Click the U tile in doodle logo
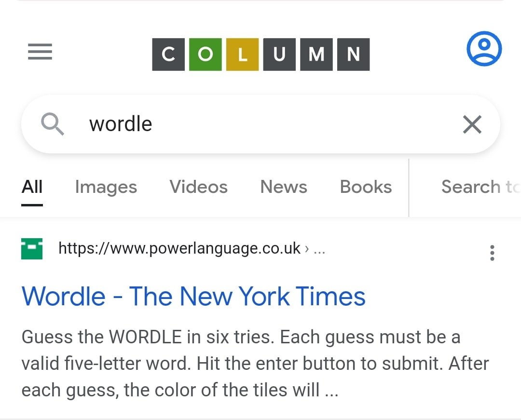521x420 pixels. 279,54
